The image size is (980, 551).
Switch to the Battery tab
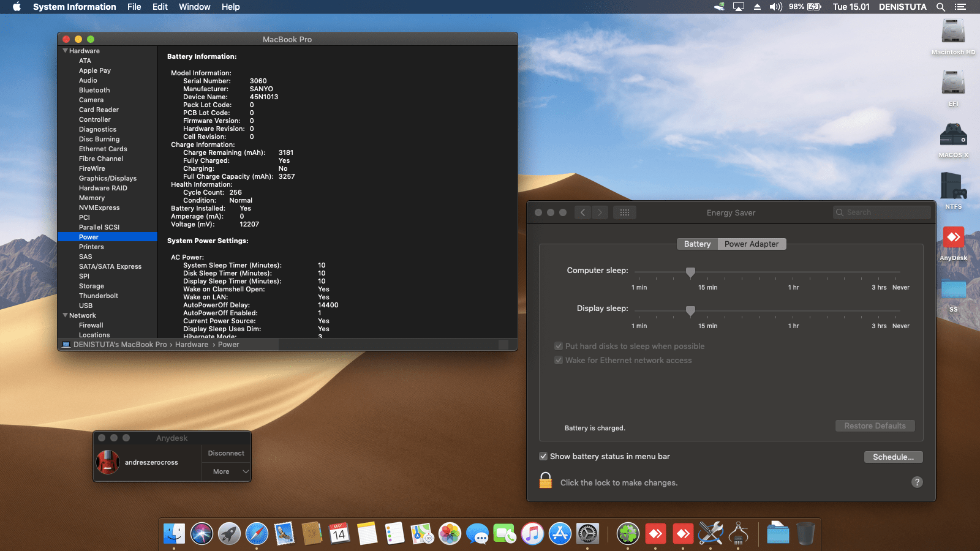pos(697,244)
